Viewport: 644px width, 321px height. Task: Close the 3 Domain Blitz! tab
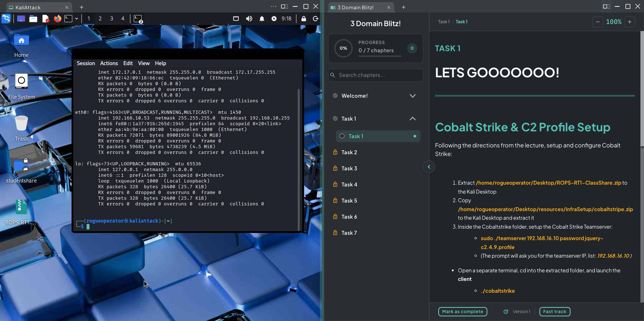pyautogui.click(x=389, y=7)
